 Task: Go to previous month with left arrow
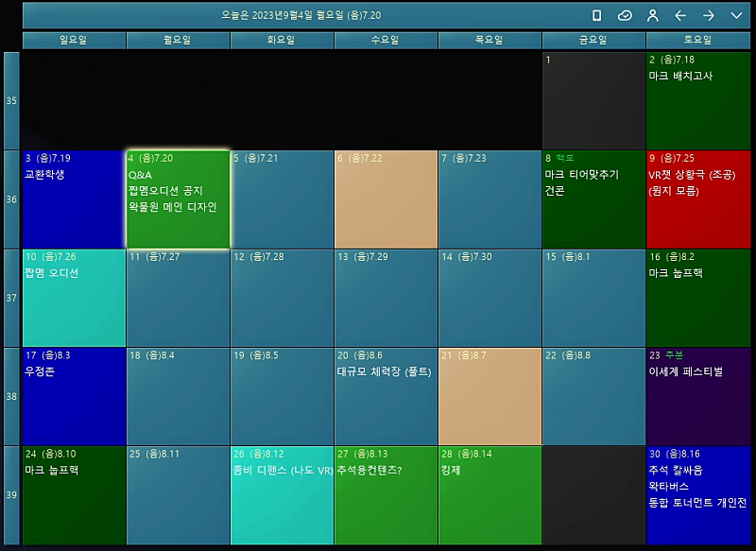pyautogui.click(x=680, y=16)
